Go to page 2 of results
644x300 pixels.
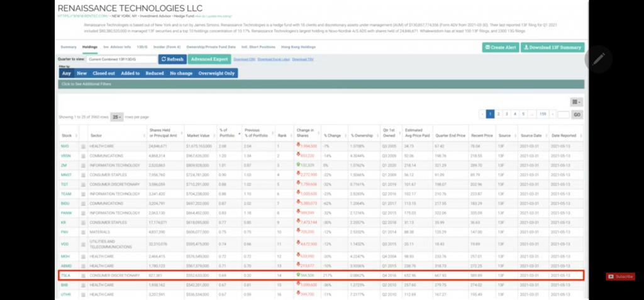tap(498, 114)
